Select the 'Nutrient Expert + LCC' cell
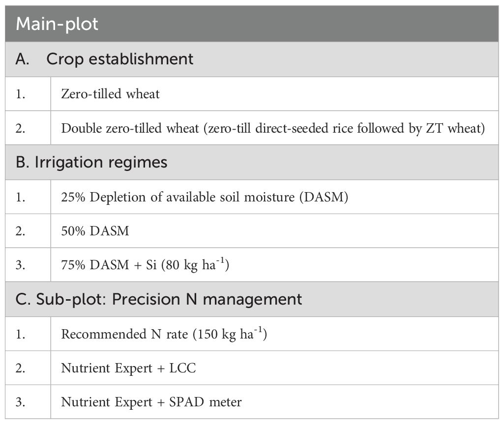This screenshot has width=504, height=424. [x=128, y=368]
